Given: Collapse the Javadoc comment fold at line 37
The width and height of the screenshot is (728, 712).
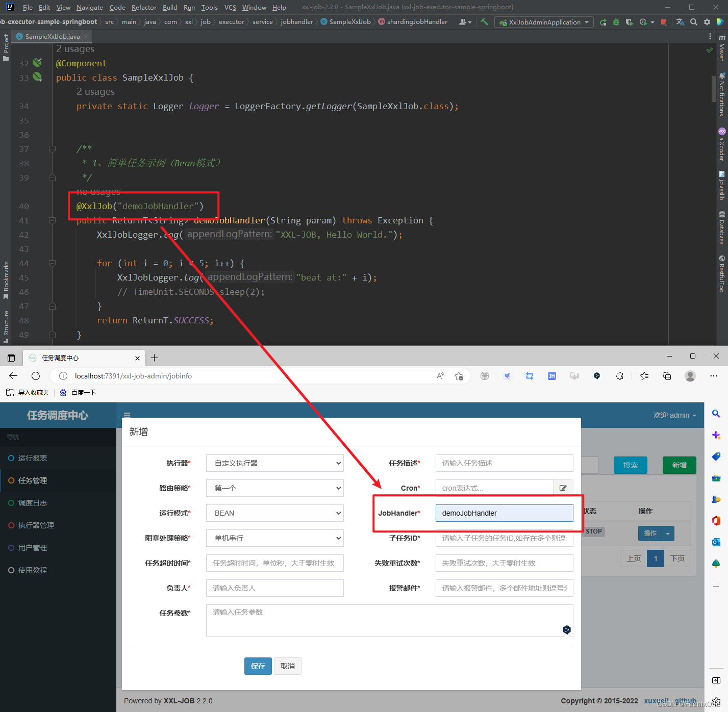Looking at the screenshot, I should coord(52,149).
